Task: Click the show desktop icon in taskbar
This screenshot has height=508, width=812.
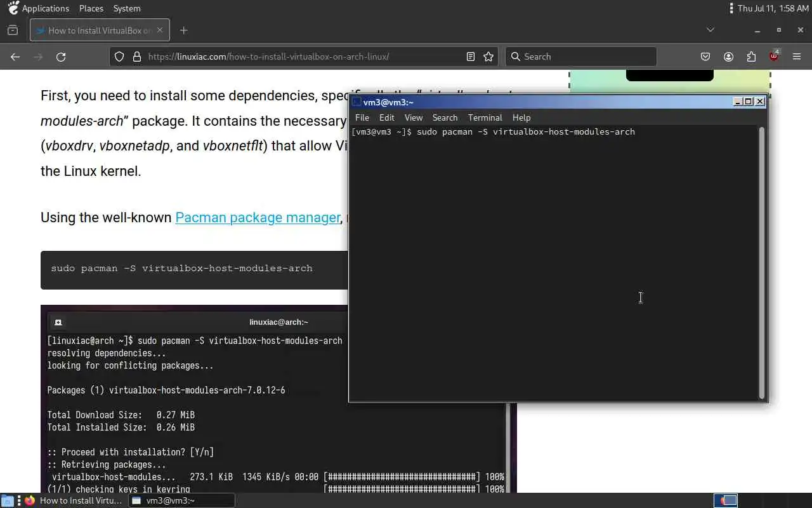Action: pyautogui.click(x=7, y=500)
